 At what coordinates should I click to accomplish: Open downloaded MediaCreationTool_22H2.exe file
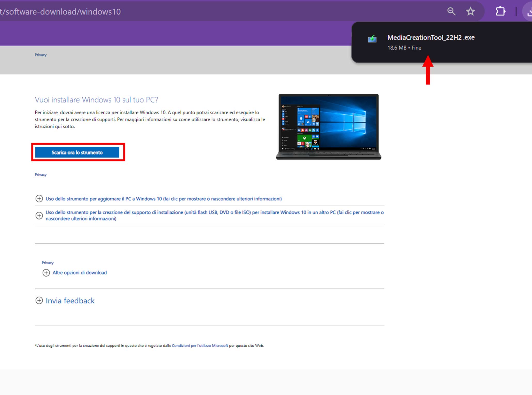[x=431, y=38]
